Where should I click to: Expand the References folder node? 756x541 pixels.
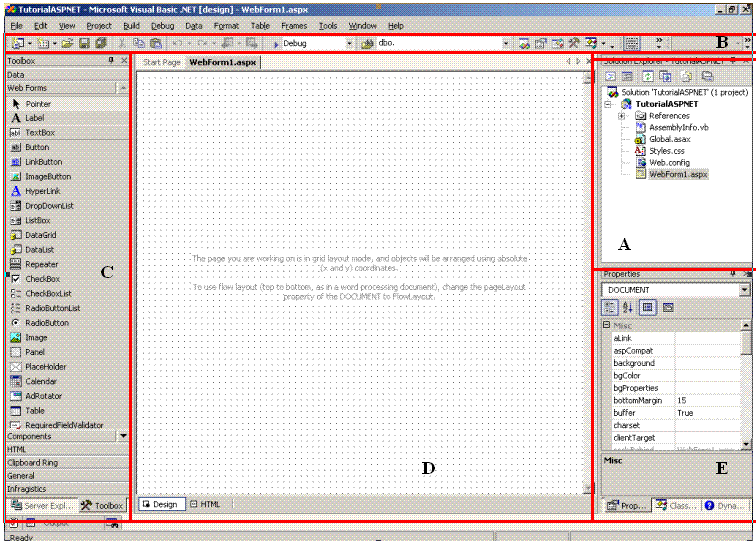coord(621,116)
